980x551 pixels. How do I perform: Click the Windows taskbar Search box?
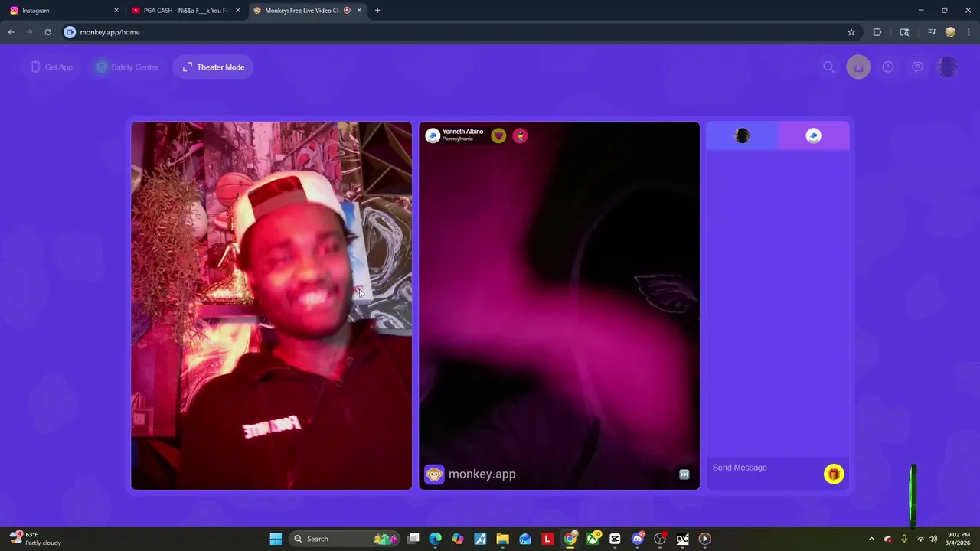(346, 539)
